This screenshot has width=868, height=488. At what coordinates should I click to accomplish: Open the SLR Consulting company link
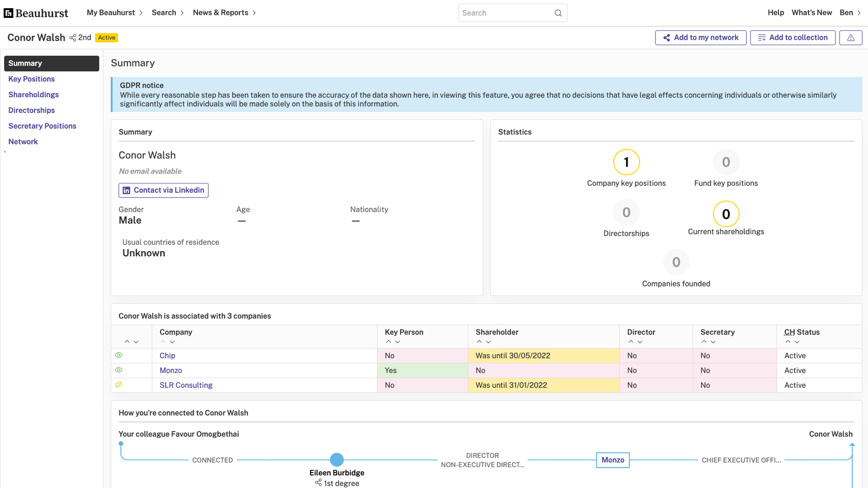186,385
